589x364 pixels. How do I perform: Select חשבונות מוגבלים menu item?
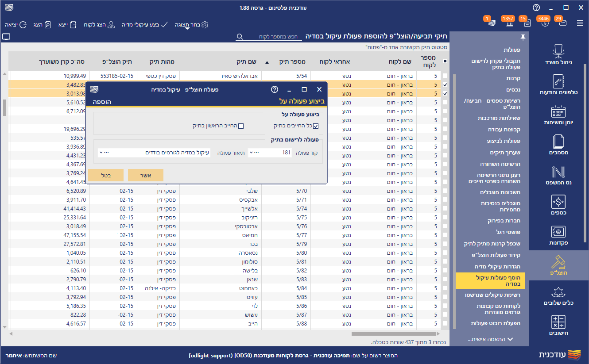500,192
